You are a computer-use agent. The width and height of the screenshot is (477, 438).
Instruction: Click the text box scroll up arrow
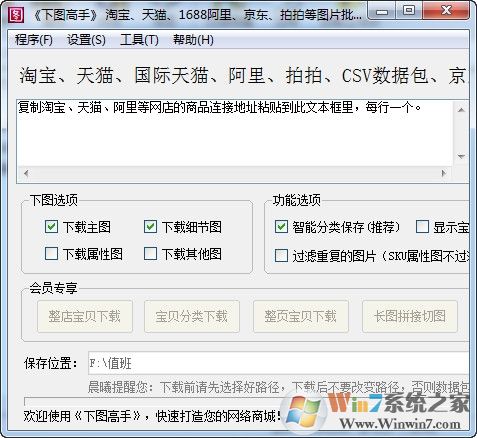(461, 110)
